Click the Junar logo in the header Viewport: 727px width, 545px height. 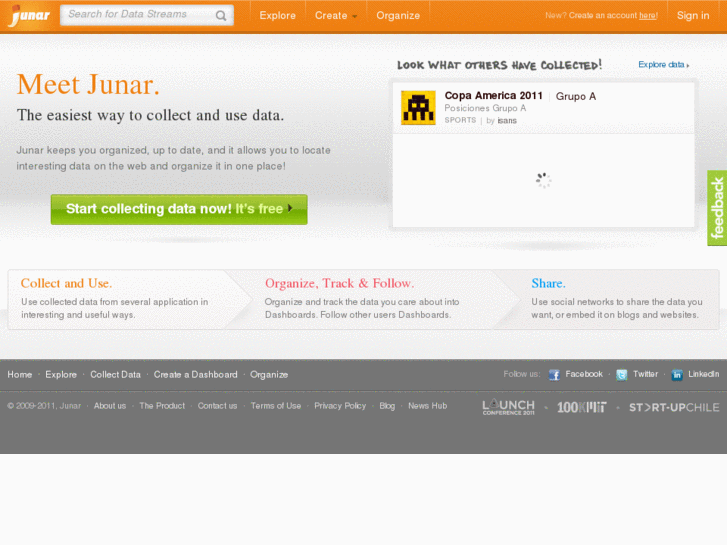(x=30, y=16)
